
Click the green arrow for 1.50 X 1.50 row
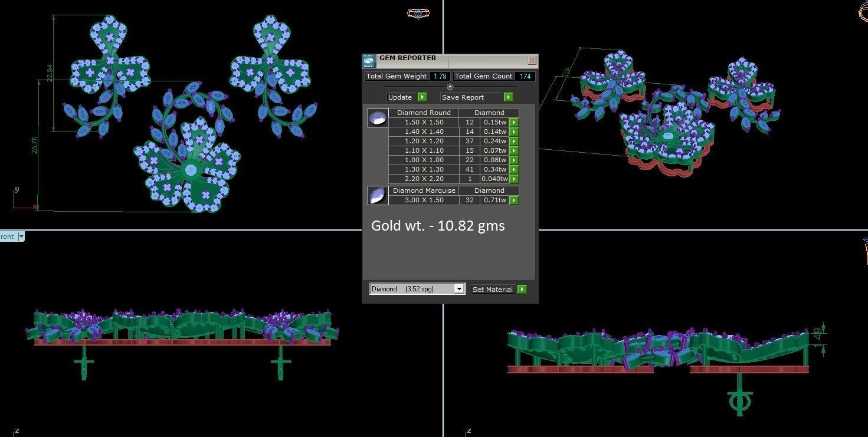tap(514, 123)
